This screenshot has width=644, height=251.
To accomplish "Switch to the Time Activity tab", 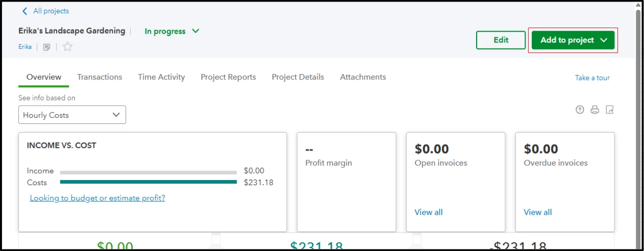I will 161,77.
